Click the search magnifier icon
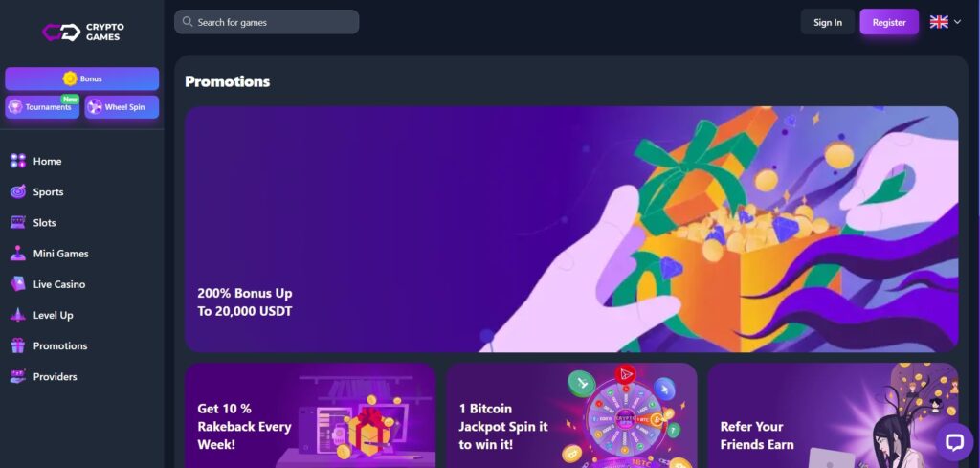This screenshot has height=468, width=980. pyautogui.click(x=187, y=22)
